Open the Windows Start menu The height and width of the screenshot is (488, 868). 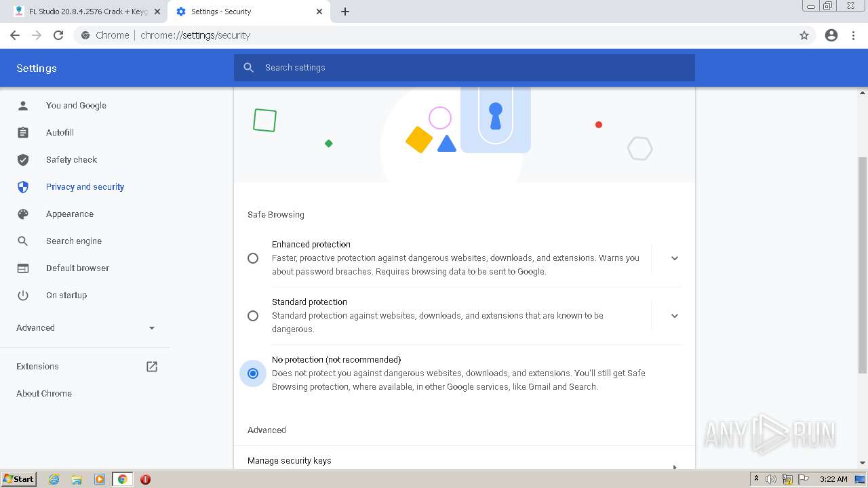coord(19,479)
